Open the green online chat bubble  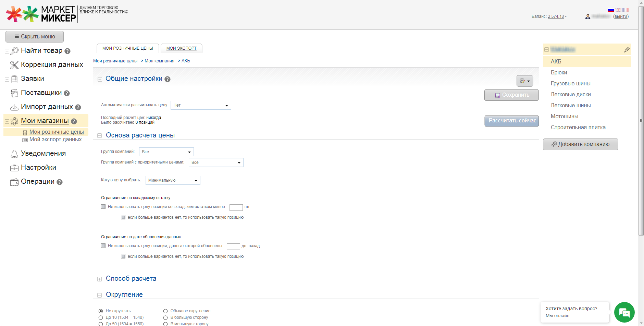click(x=624, y=312)
